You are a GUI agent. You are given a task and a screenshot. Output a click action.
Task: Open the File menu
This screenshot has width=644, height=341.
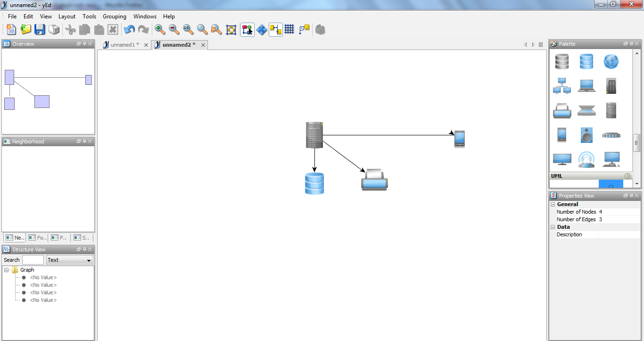[x=12, y=16]
